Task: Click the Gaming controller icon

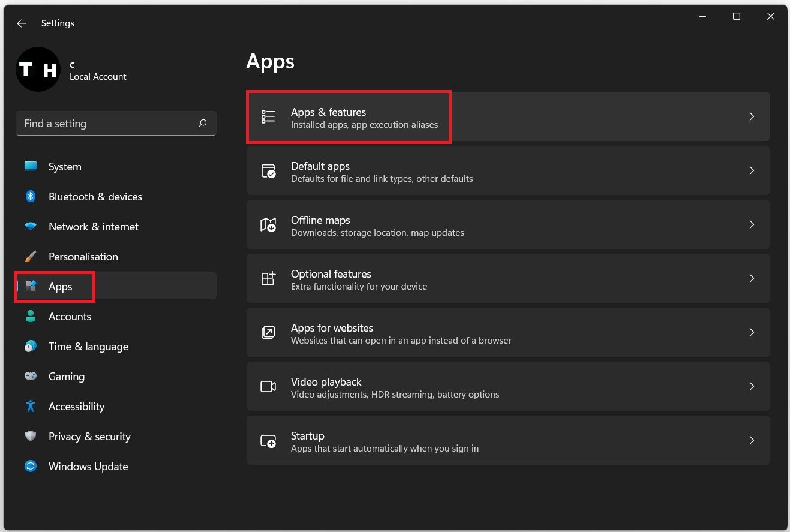Action: 31,376
